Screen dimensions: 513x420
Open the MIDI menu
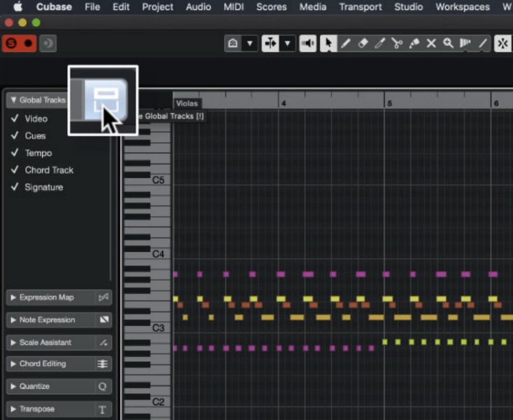[x=234, y=7]
